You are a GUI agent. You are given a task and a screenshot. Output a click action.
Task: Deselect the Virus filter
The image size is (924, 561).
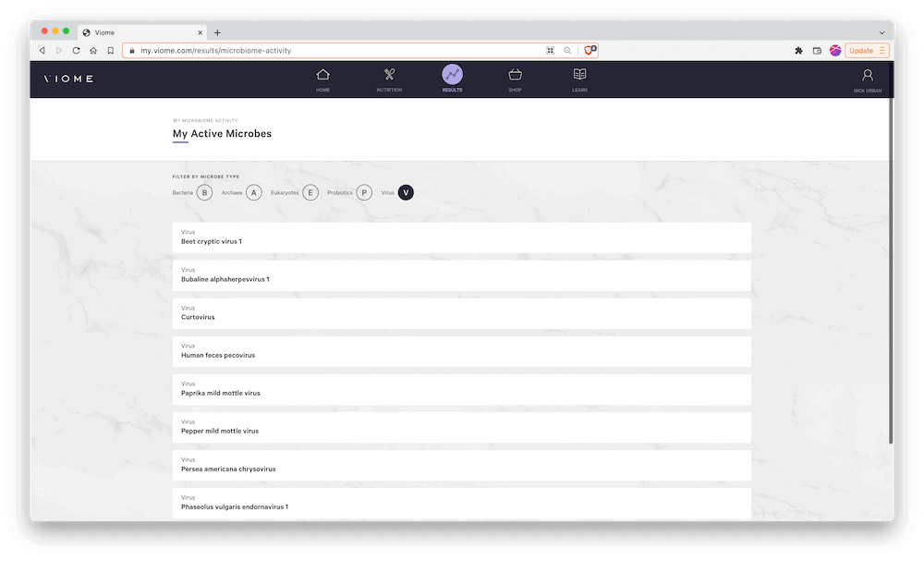tap(406, 192)
